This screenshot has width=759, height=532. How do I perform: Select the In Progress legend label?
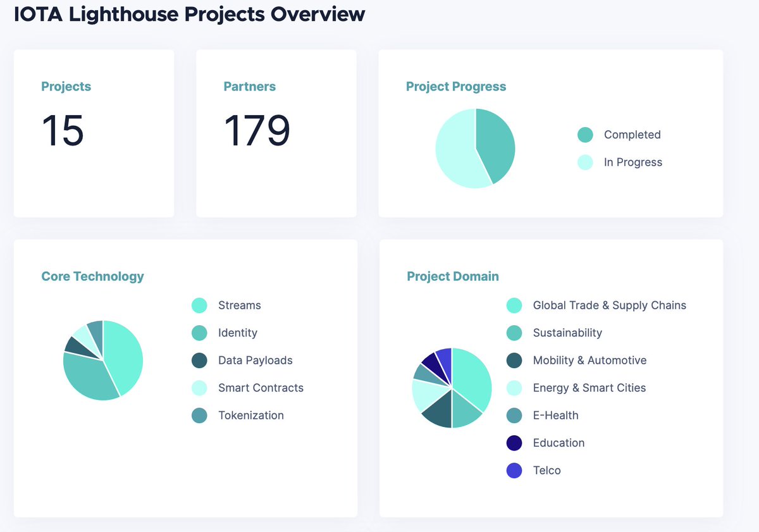click(633, 162)
